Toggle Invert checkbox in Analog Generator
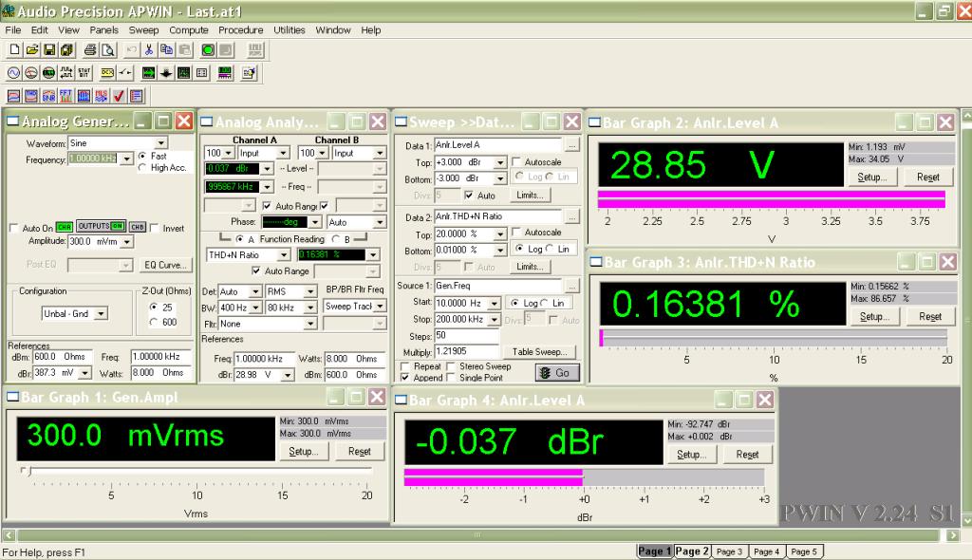 pos(155,228)
